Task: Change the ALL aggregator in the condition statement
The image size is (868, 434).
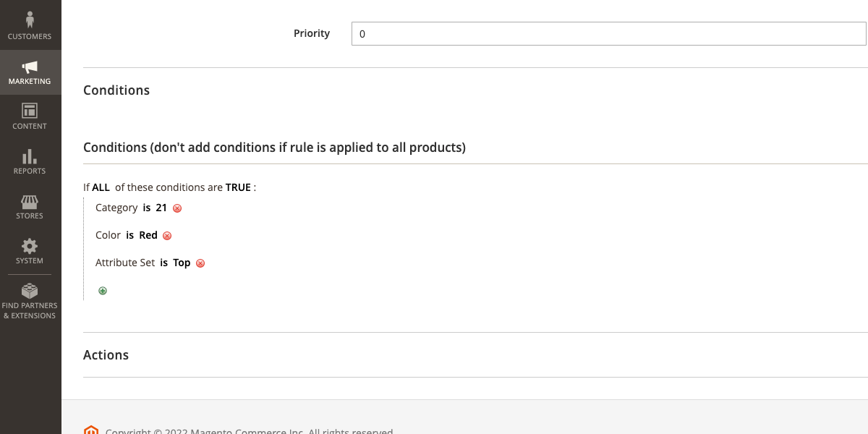Action: click(x=101, y=187)
